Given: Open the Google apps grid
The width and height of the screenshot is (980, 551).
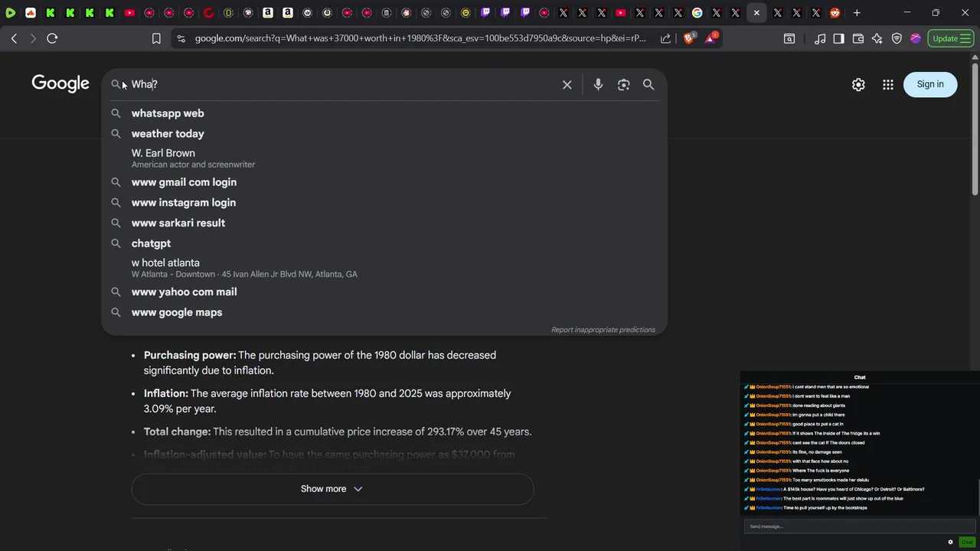Looking at the screenshot, I should (x=888, y=85).
